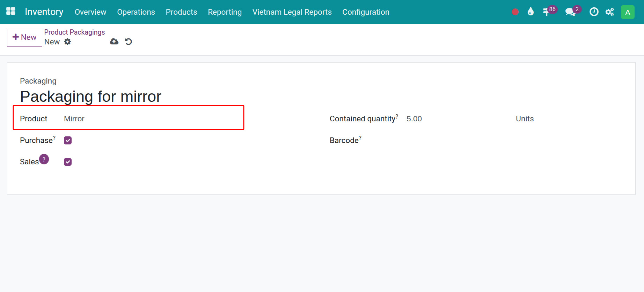Discard changes with the undo arrow icon
The width and height of the screenshot is (644, 292).
tap(129, 42)
